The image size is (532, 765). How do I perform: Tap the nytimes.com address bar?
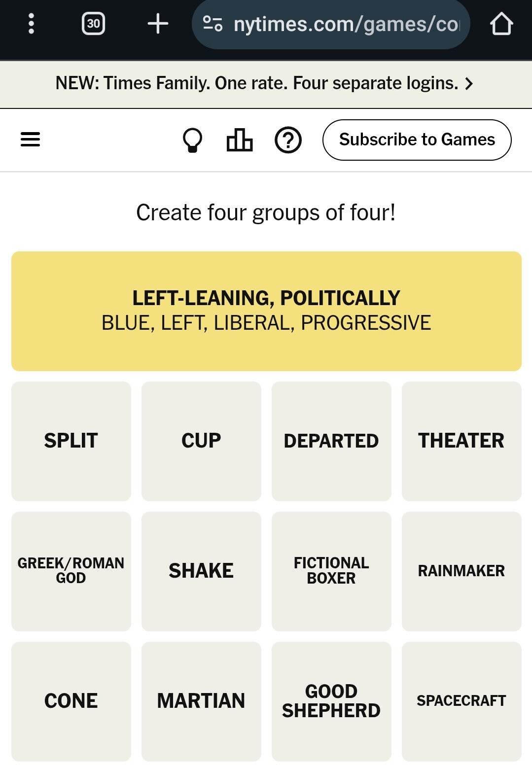click(x=345, y=24)
